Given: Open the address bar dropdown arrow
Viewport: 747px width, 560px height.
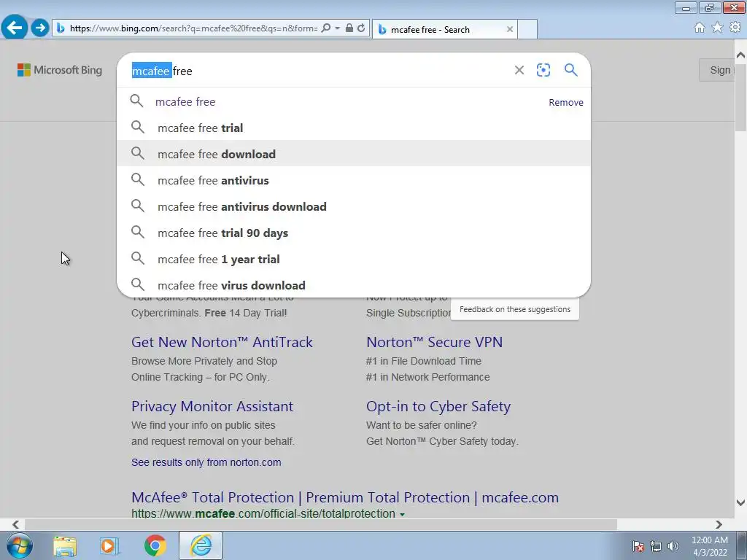Looking at the screenshot, I should click(x=337, y=28).
